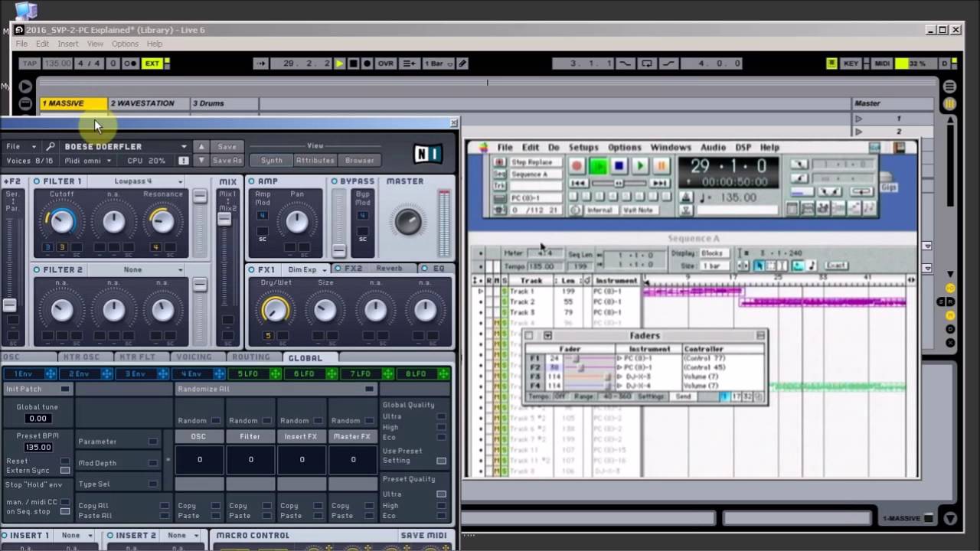Click the panic exclamation icon beside CPU
980x551 pixels.
tap(184, 161)
